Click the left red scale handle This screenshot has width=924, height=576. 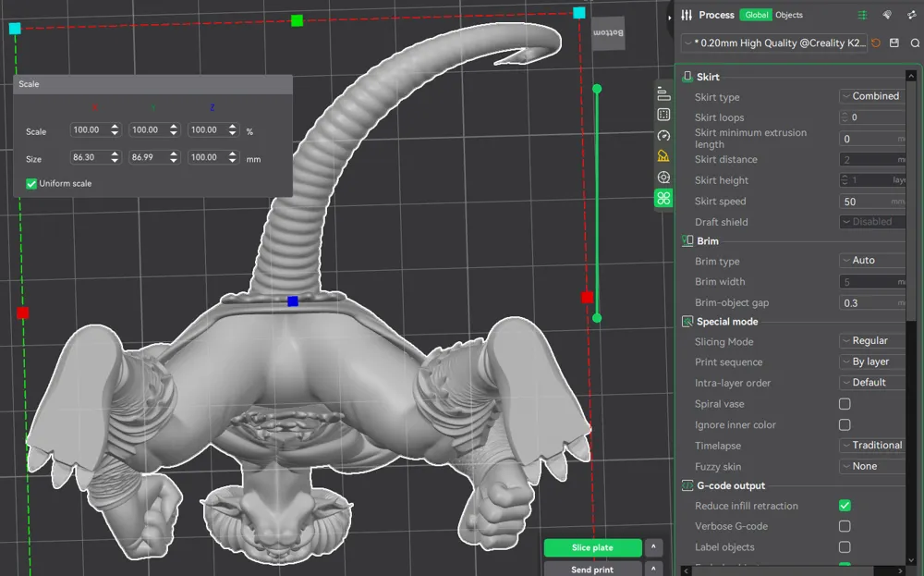pos(22,313)
